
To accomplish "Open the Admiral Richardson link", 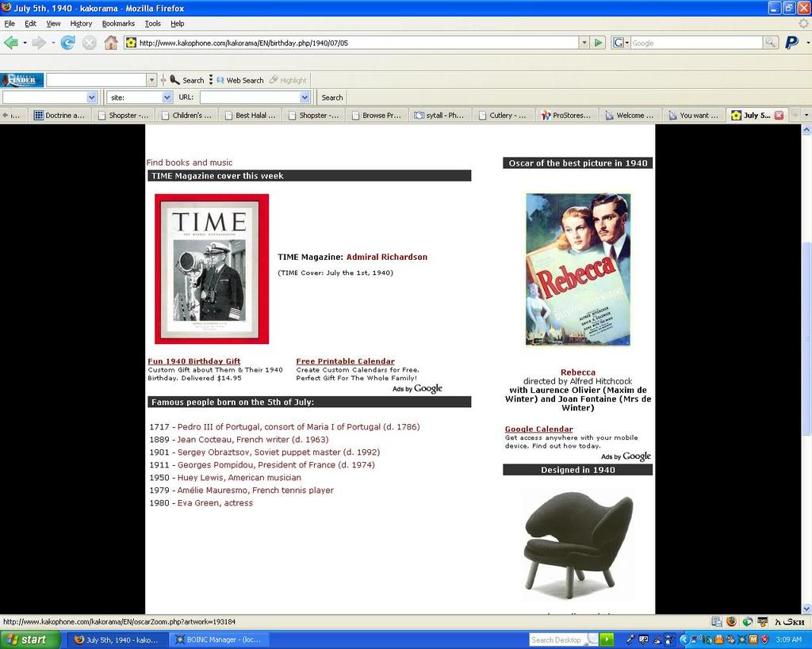I will click(387, 257).
